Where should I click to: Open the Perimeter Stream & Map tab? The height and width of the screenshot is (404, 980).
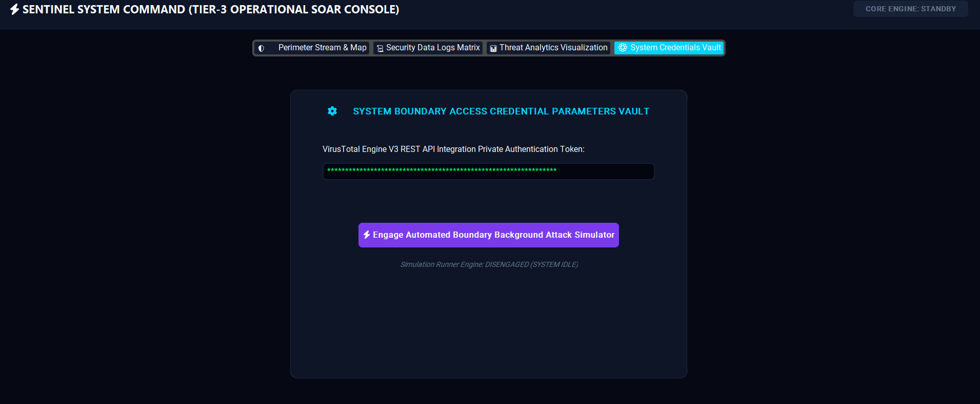point(312,48)
